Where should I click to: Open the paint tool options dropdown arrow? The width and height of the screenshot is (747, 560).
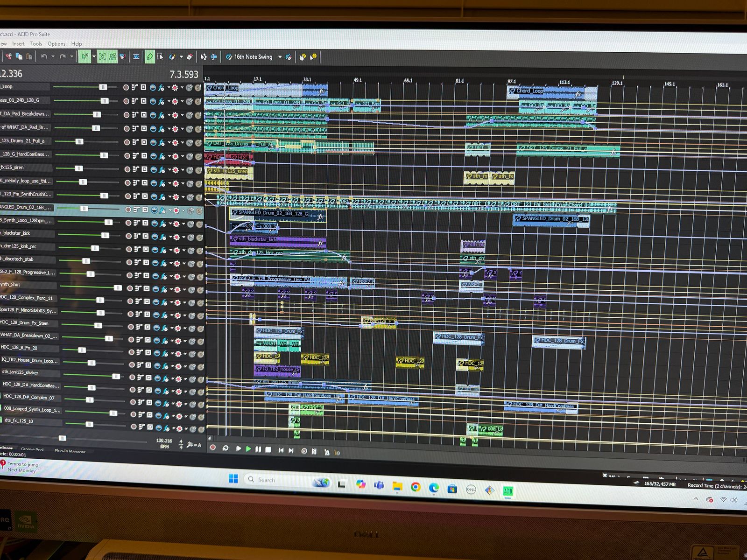[181, 57]
